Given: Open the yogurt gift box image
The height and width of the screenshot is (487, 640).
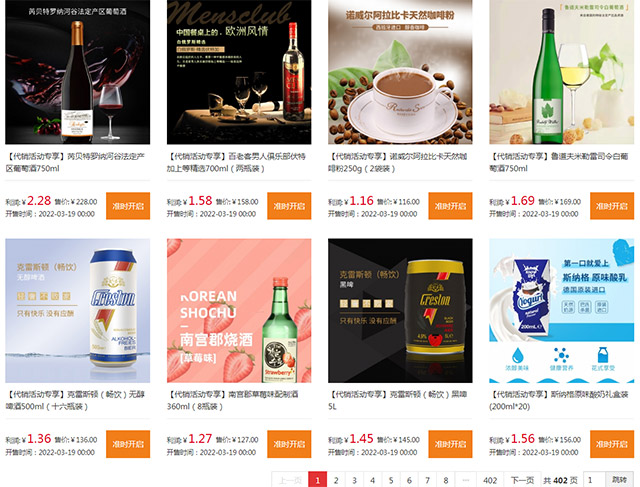Looking at the screenshot, I should click(562, 311).
